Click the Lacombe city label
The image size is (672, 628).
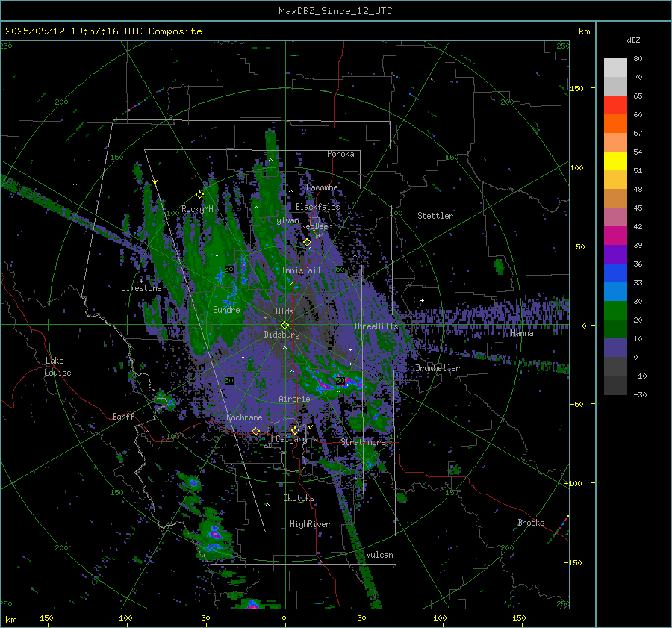click(x=323, y=187)
